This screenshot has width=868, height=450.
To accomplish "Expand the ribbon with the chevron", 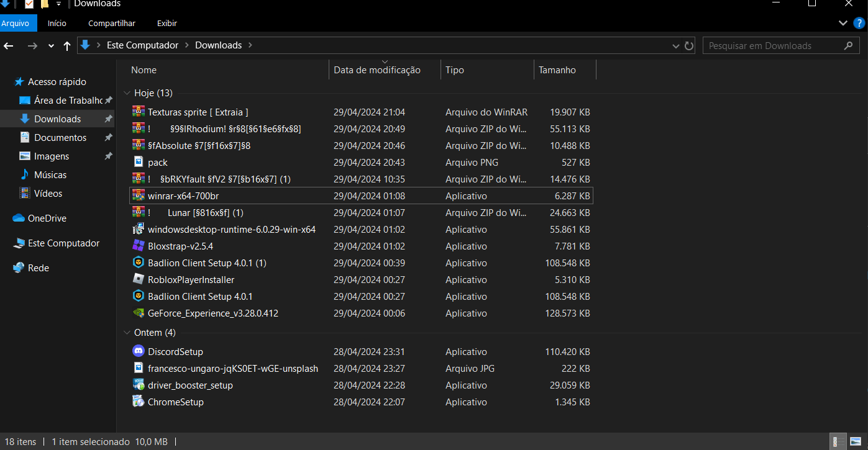I will [x=843, y=23].
